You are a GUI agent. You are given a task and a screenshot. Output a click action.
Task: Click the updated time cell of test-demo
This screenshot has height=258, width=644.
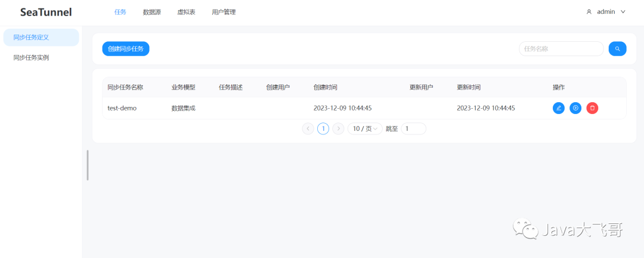coord(486,108)
